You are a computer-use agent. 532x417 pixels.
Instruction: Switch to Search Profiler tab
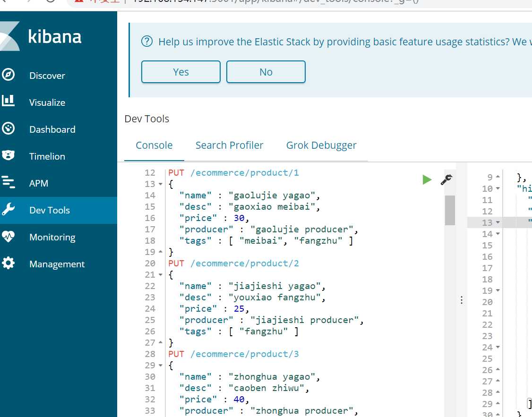(x=229, y=145)
